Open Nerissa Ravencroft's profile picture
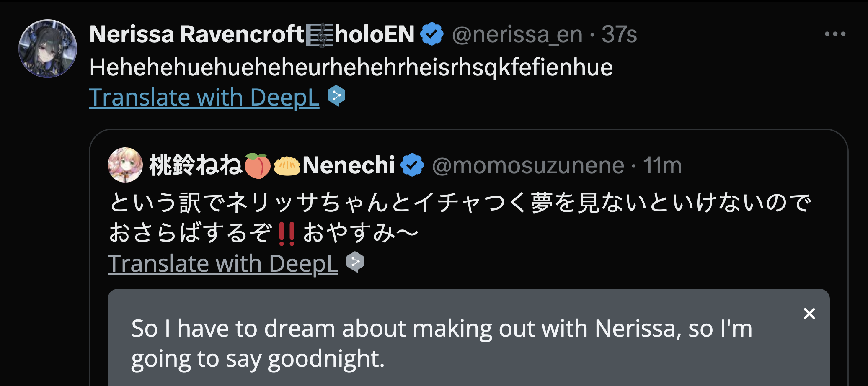The width and height of the screenshot is (868, 386). click(48, 49)
